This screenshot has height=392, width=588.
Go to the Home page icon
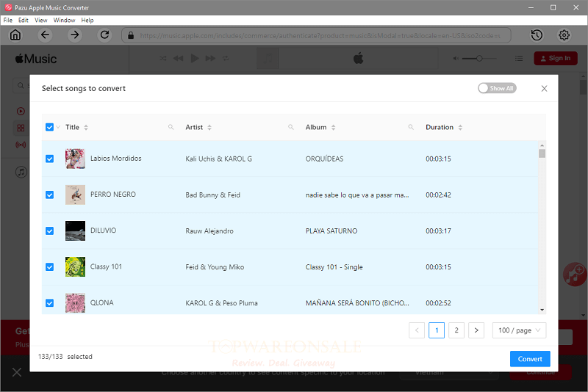pos(15,35)
